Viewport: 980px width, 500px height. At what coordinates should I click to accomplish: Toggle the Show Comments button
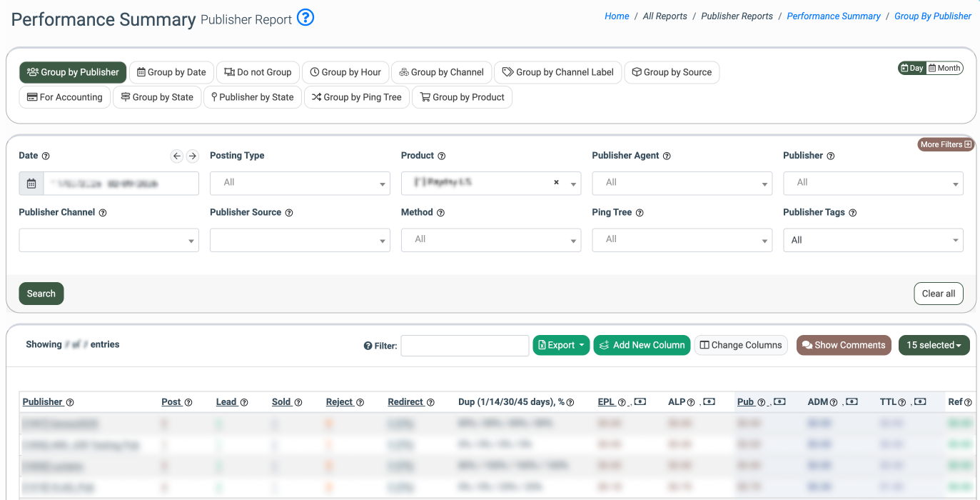click(843, 345)
